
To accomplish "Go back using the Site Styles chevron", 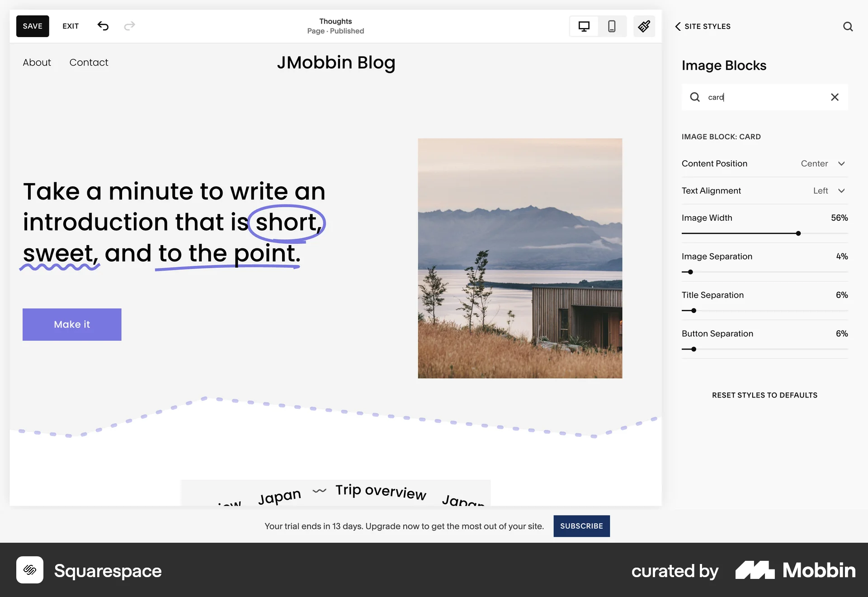I will click(677, 27).
